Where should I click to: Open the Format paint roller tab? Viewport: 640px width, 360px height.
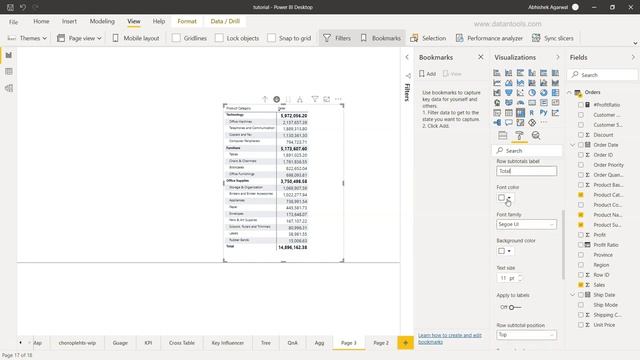click(x=519, y=136)
